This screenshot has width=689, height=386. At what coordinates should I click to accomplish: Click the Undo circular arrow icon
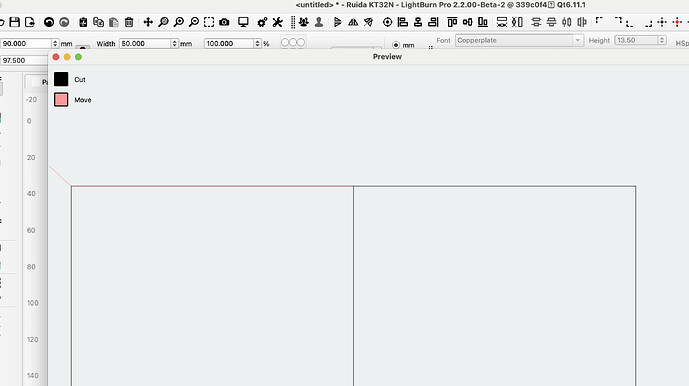49,22
